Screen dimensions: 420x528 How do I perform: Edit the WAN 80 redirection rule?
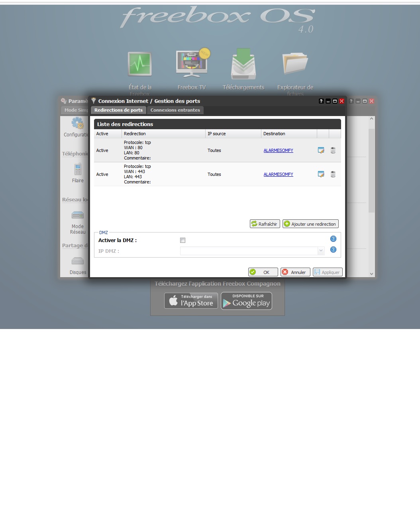321,150
